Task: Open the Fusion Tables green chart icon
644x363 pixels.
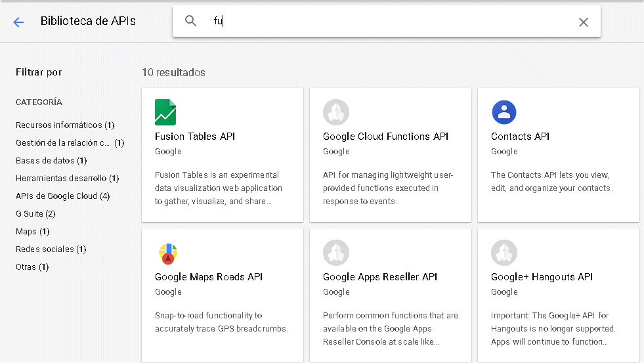Action: pos(165,112)
